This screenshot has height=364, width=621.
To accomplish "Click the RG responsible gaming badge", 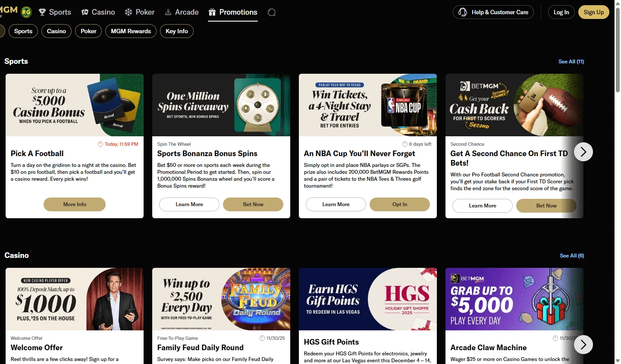I will point(26,12).
